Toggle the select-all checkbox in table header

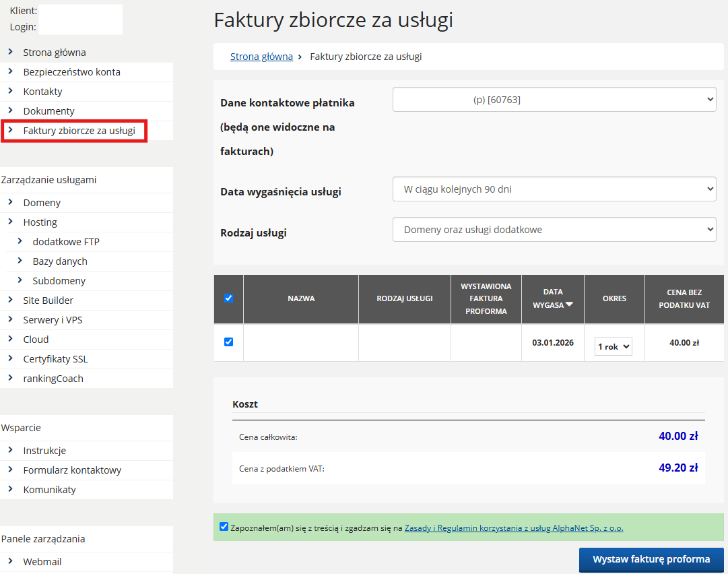coord(228,298)
